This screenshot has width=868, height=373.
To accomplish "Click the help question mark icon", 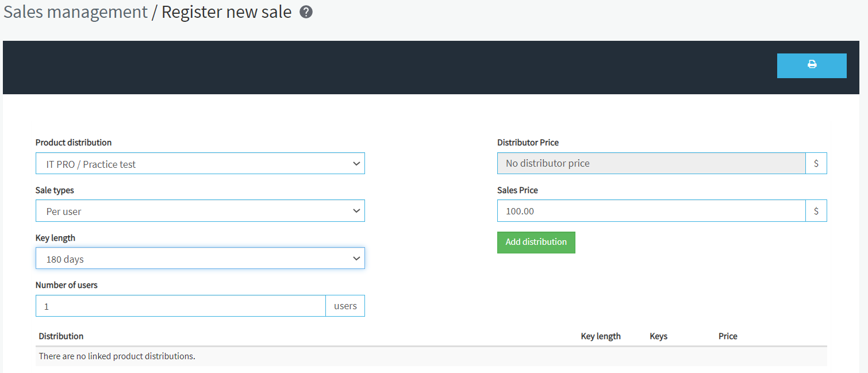I will point(306,12).
